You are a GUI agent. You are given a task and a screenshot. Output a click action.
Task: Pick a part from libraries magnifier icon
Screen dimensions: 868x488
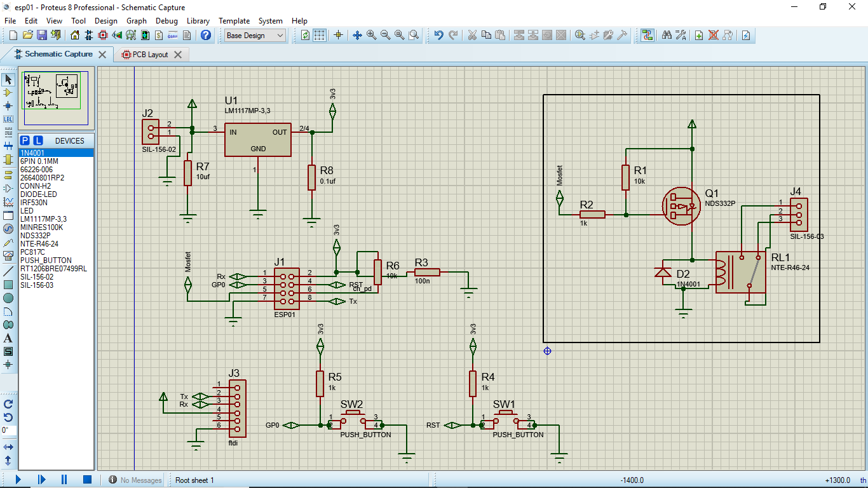(580, 36)
